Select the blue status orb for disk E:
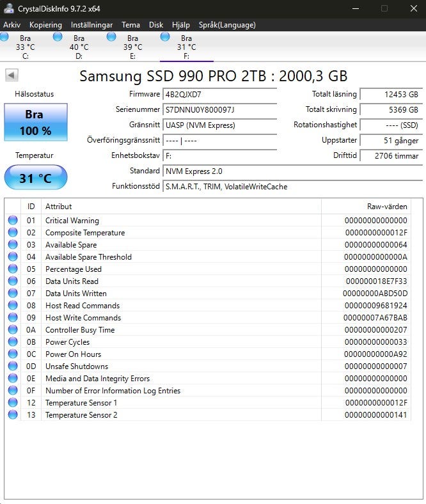The image size is (426, 504). [x=111, y=37]
